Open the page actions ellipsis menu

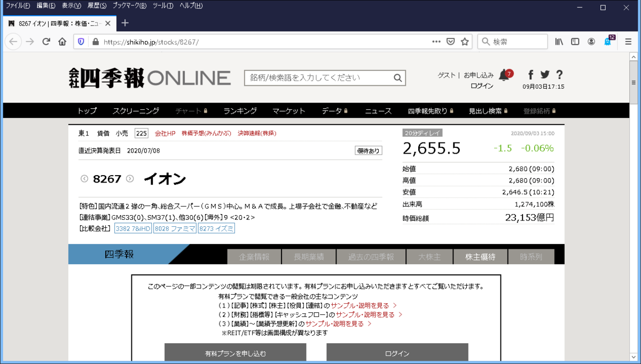click(x=436, y=41)
